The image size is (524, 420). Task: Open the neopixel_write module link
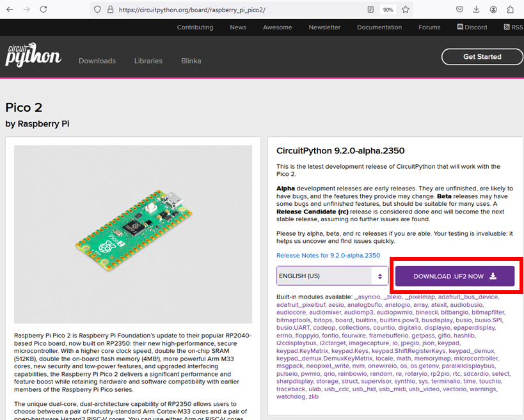point(328,366)
